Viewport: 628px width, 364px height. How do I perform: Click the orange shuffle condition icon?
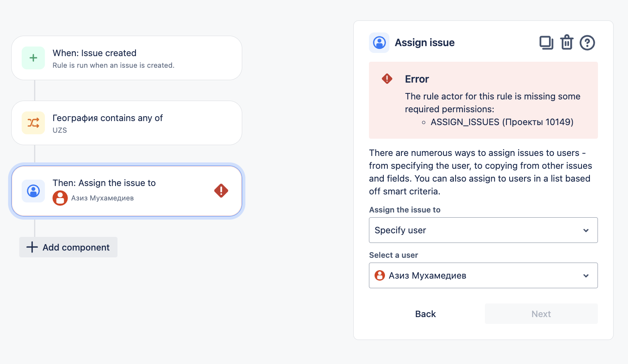coord(33,123)
